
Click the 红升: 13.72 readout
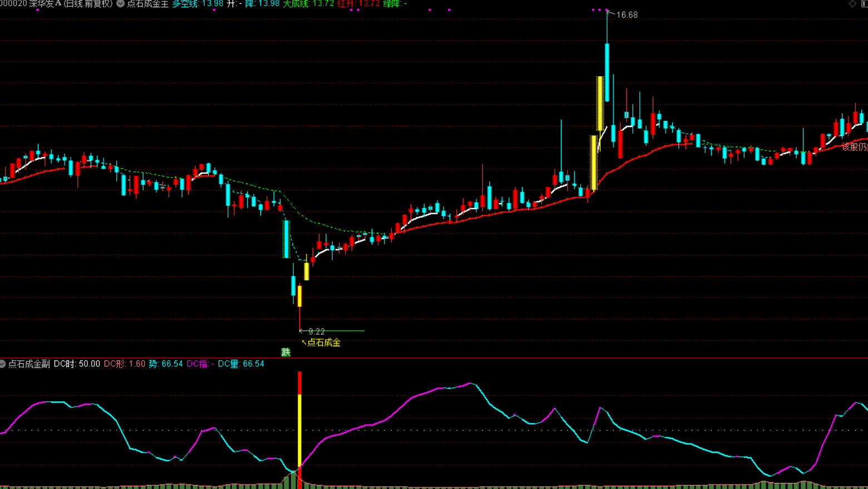tap(358, 4)
